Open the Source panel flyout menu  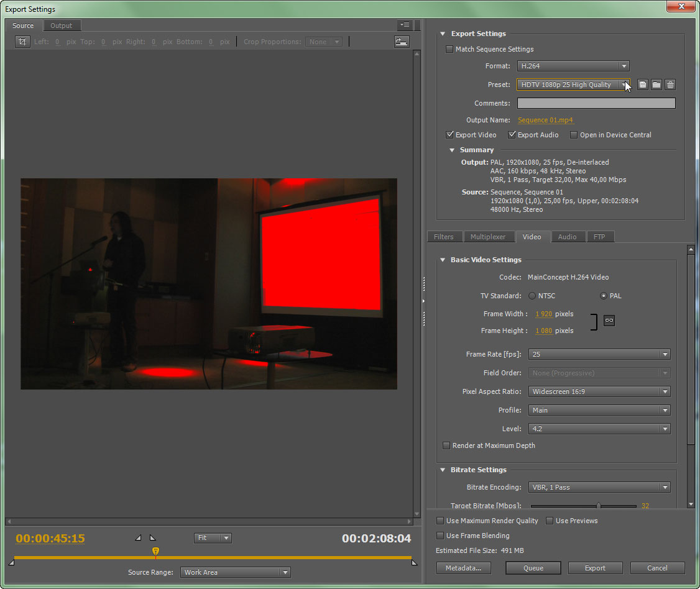[x=405, y=25]
